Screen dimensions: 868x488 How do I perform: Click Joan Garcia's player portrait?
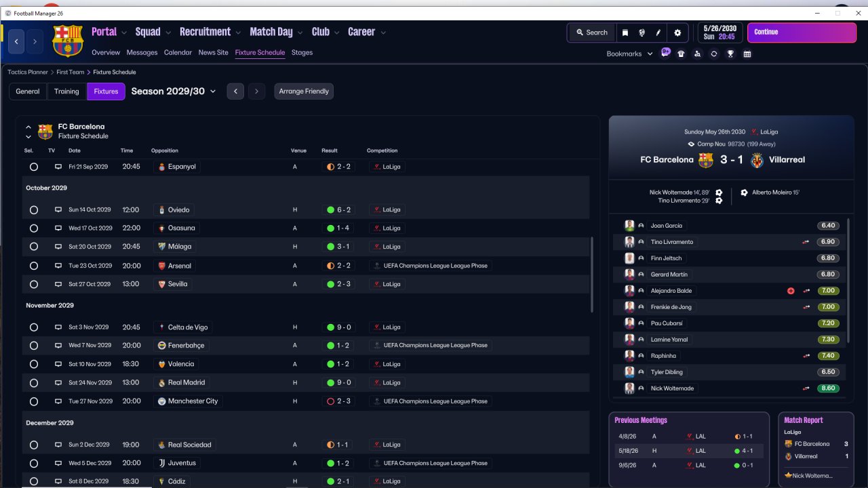(x=629, y=226)
